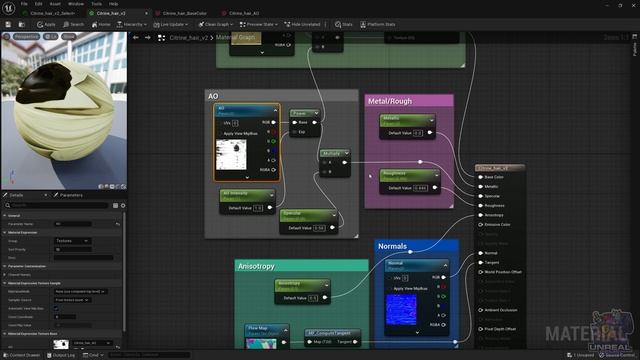This screenshot has height=360, width=640.
Task: Open the Content Drawer
Action: [x=22, y=356]
